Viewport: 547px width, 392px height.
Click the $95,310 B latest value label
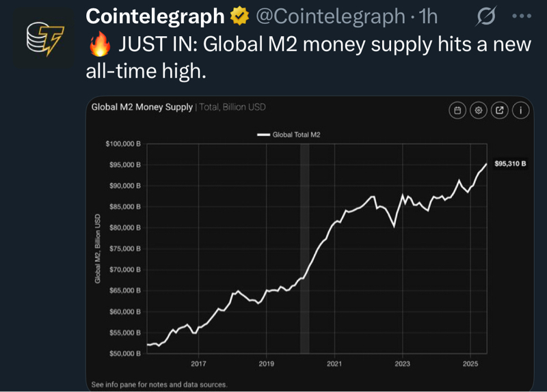510,164
